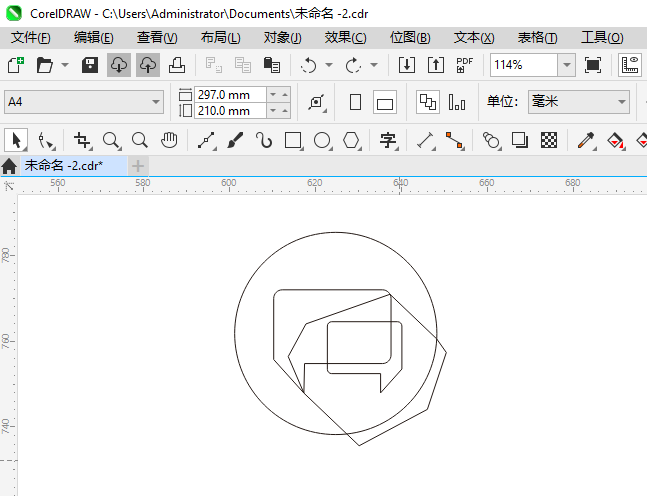
Task: Switch page to portrait orientation
Action: pyautogui.click(x=355, y=102)
